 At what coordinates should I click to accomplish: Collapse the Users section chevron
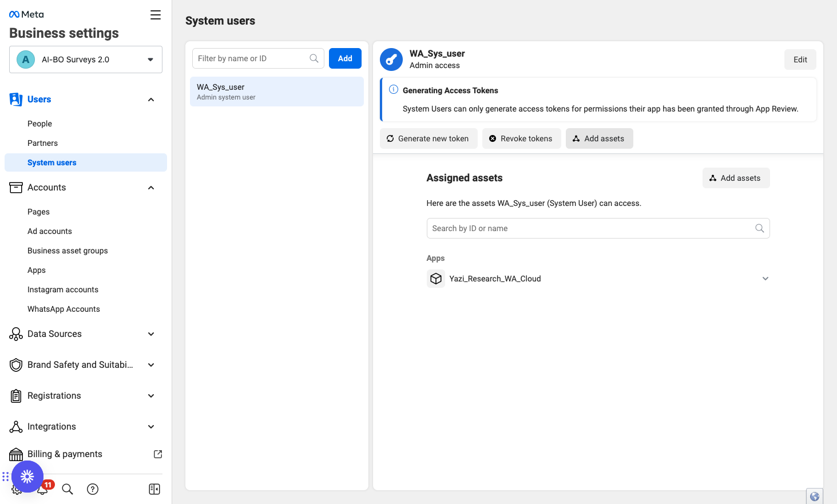[x=151, y=100]
